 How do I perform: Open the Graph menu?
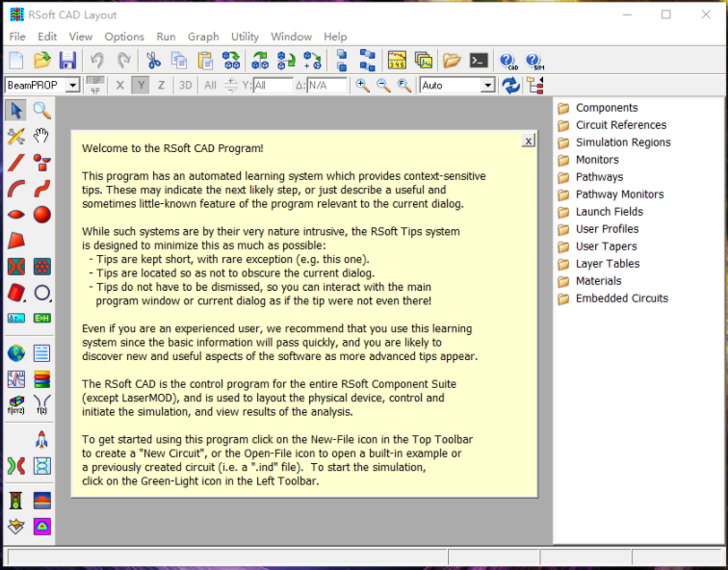point(203,37)
